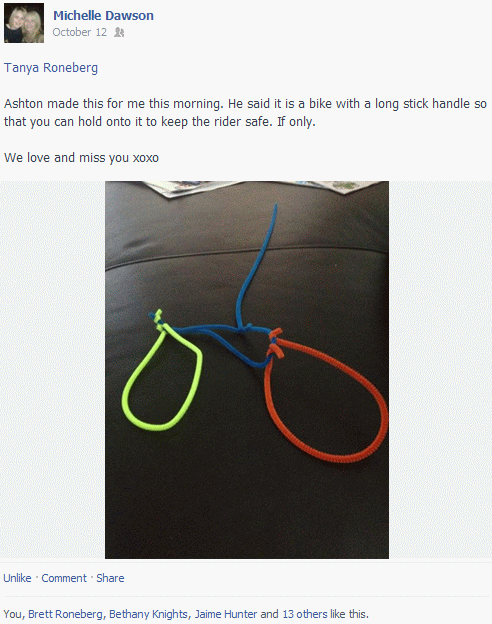Open Bethany Knights' profile from likes
492x624 pixels.
148,614
